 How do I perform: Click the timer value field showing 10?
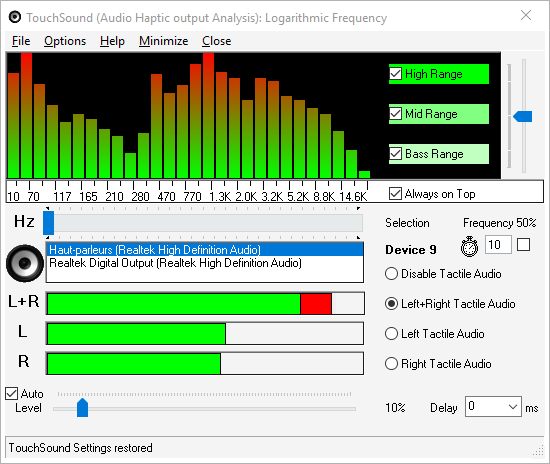click(x=498, y=244)
